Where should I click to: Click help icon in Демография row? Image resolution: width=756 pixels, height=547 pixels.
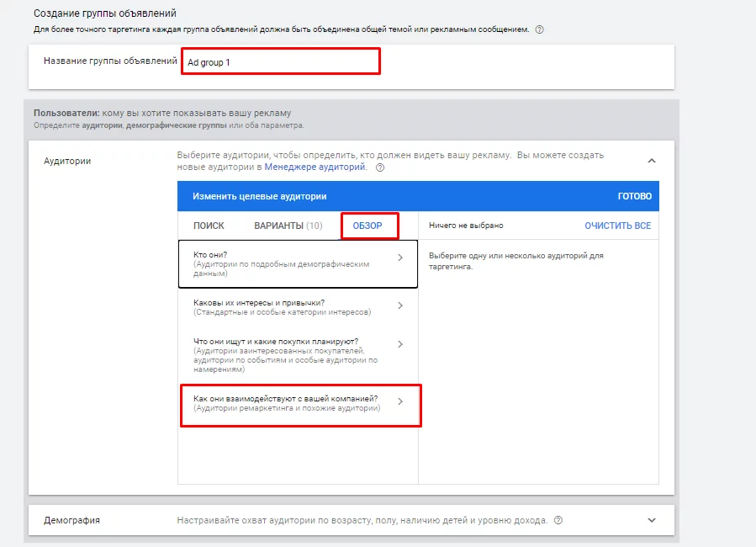(558, 520)
